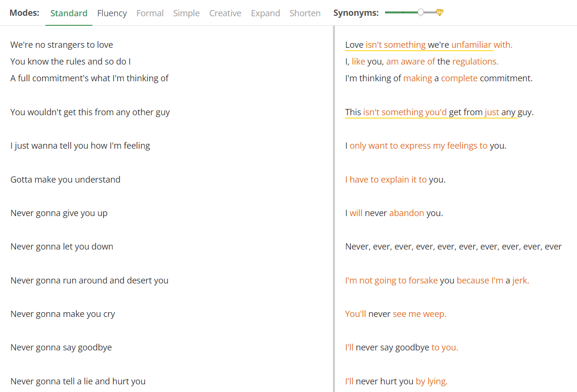Viewport: 577px width, 392px height.
Task: Click input line 'Never gonna give you up'
Action: point(59,213)
